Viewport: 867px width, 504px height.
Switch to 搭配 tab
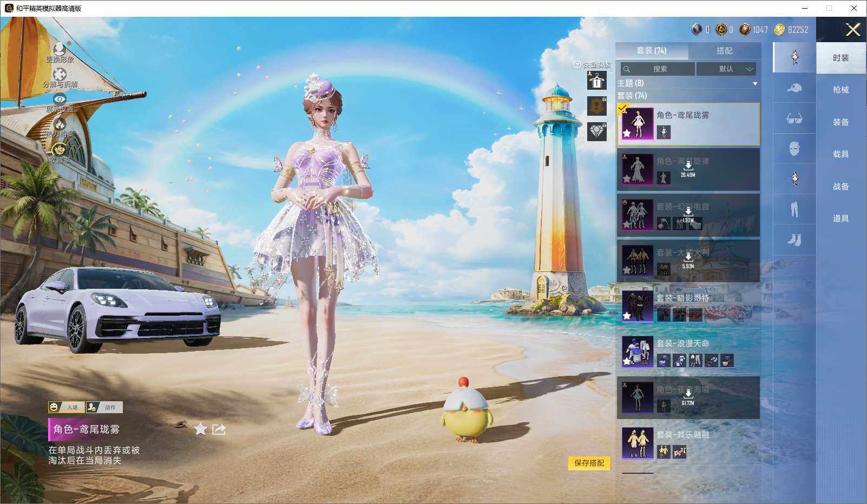(725, 50)
